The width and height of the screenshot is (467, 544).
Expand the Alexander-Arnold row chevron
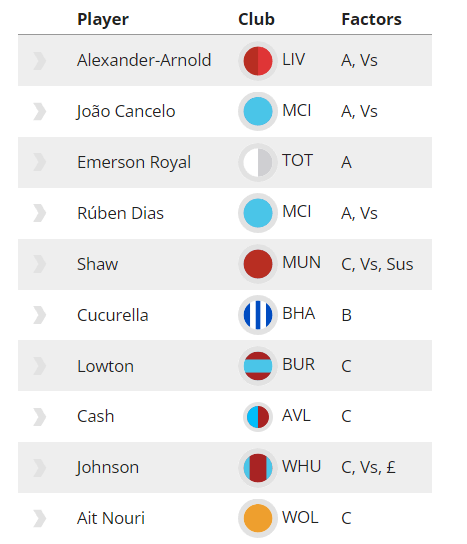(x=40, y=61)
